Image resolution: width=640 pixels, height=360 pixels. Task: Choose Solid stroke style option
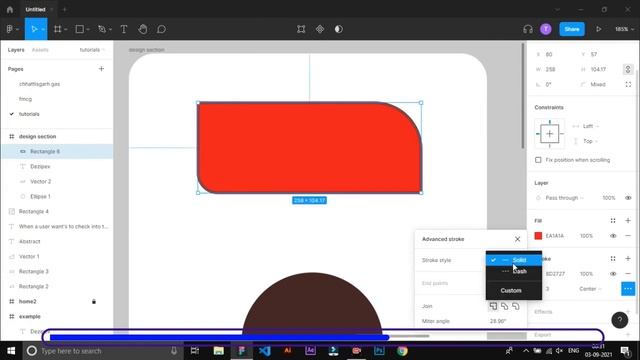coord(514,260)
